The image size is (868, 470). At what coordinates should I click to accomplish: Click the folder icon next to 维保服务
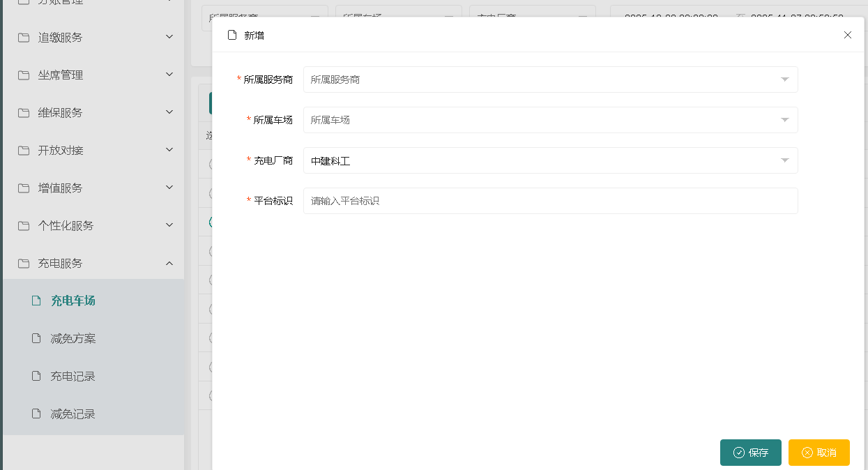[x=24, y=113]
